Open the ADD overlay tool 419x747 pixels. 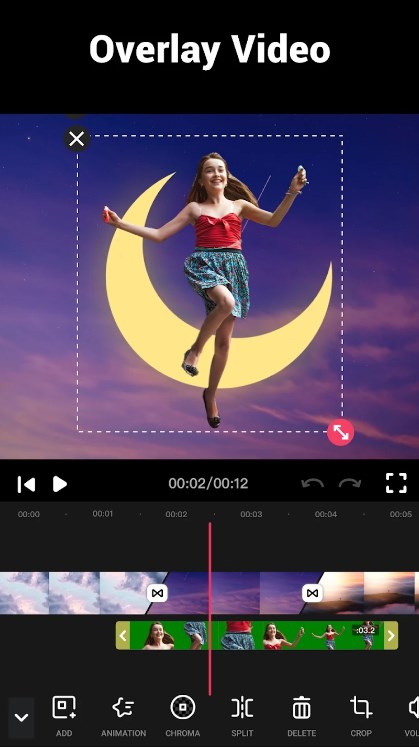point(64,716)
